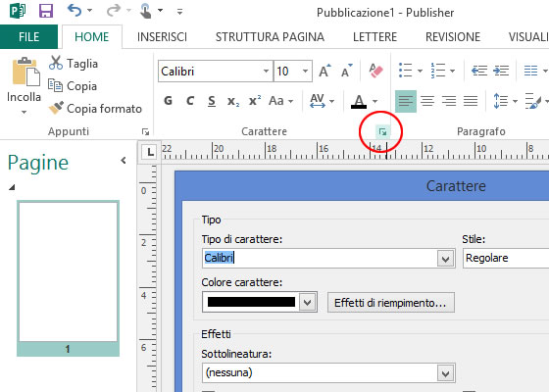Expand Tipo di carattere dropdown arrow
This screenshot has width=549, height=392.
coord(445,259)
